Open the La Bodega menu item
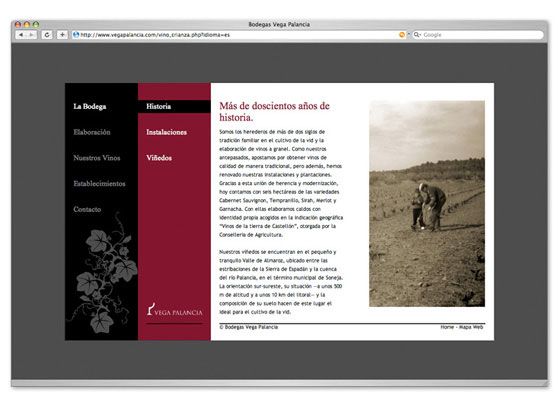The image size is (560, 420). click(x=90, y=106)
